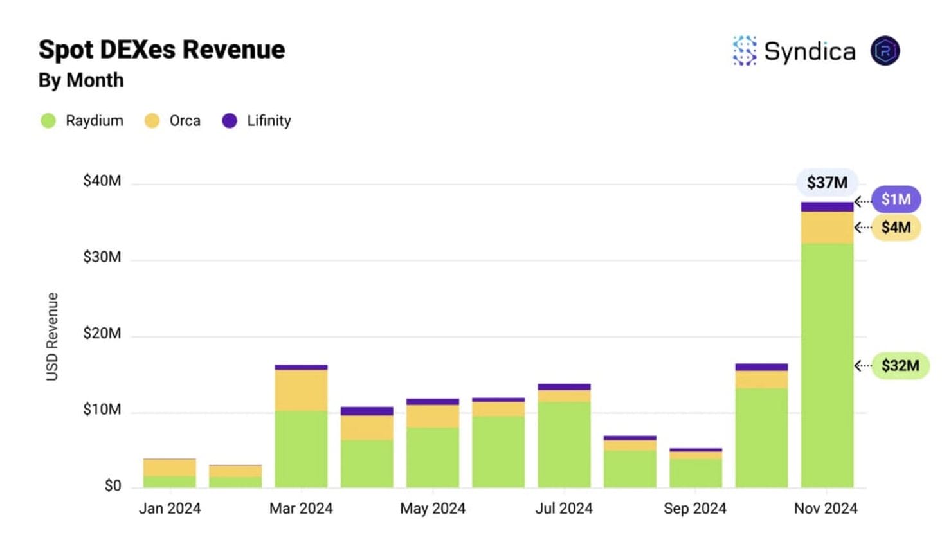Click the Sep 2024 green Raydium bar segment

[x=695, y=473]
